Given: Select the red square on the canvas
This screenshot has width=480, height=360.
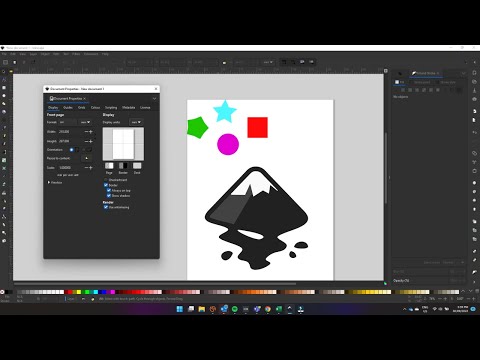Looking at the screenshot, I should 257,127.
